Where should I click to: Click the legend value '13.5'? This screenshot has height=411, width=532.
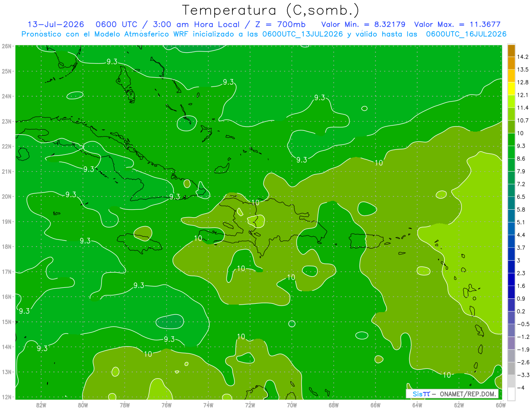click(523, 70)
